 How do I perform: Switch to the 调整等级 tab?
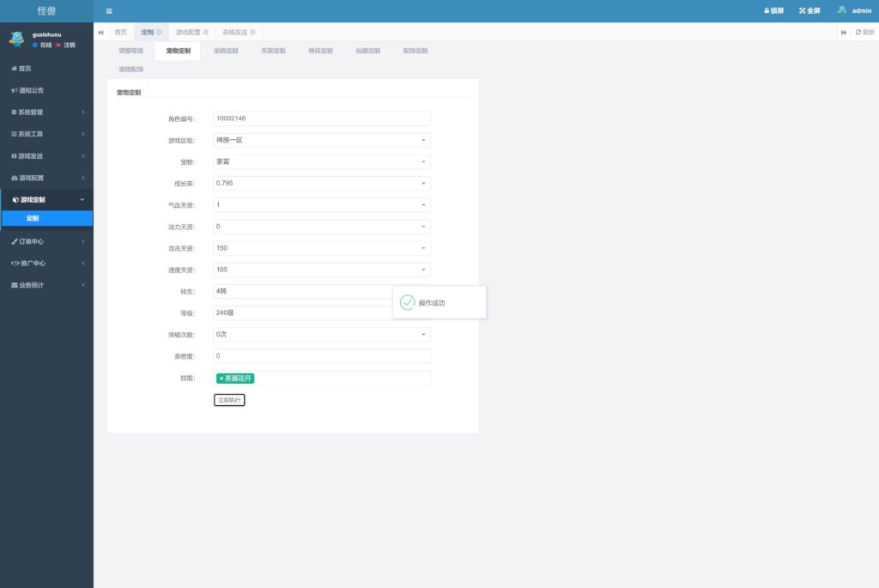click(131, 52)
